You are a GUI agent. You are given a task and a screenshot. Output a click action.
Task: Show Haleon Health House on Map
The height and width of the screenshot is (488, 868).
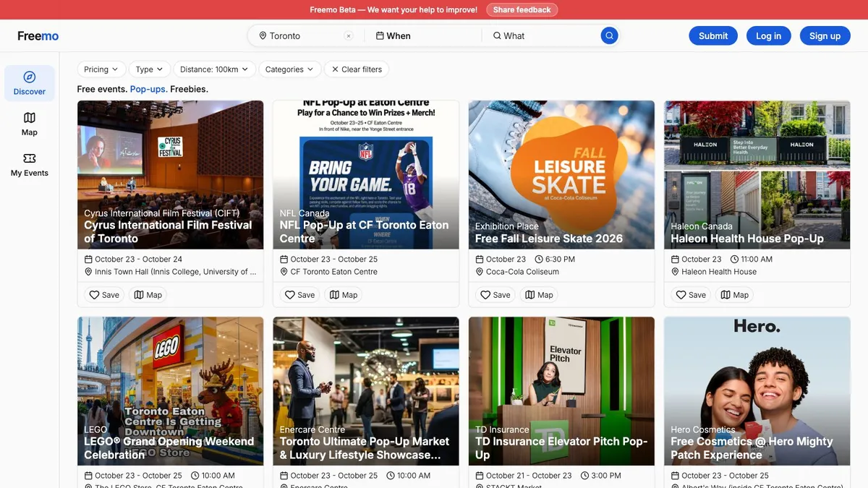[735, 295]
